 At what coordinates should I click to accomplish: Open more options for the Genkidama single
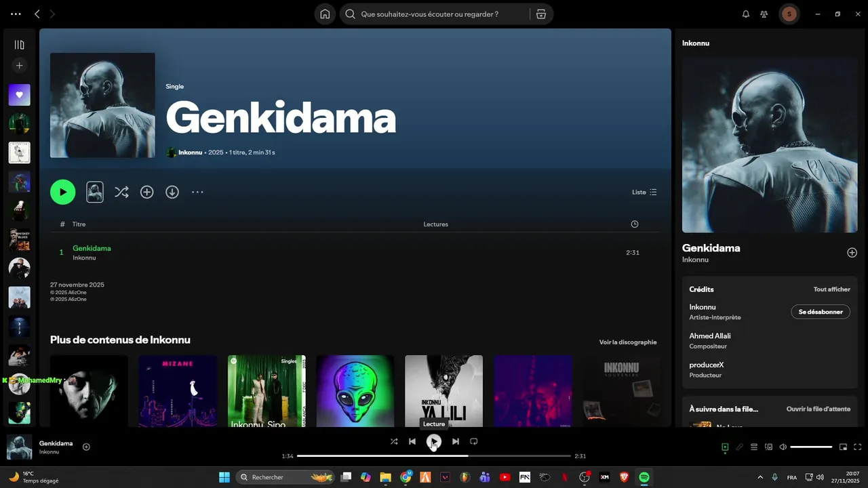tap(197, 192)
